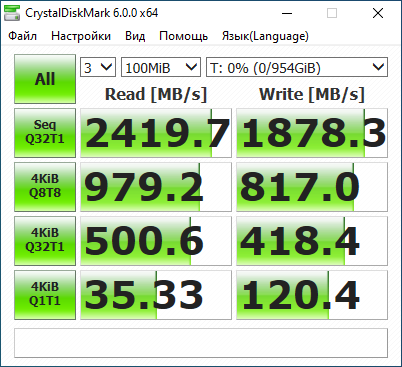The image size is (402, 367).
Task: Click the Seq write result 1878.3
Action: tap(312, 133)
